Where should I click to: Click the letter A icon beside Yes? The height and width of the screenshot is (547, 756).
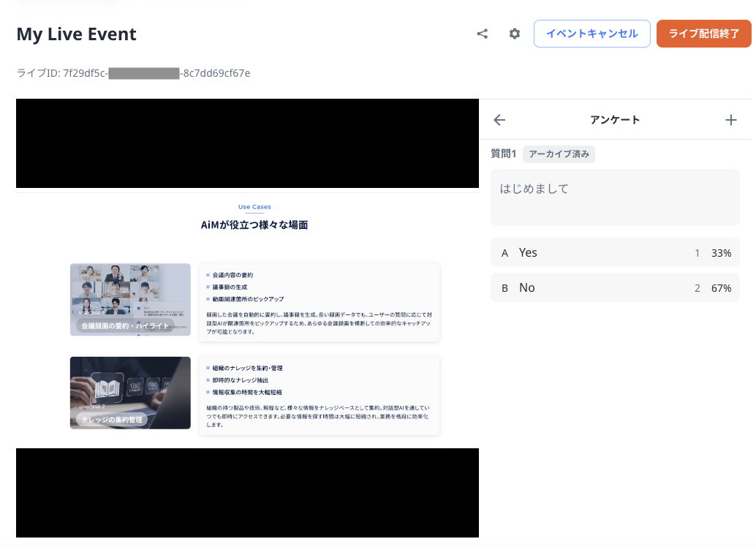point(504,252)
